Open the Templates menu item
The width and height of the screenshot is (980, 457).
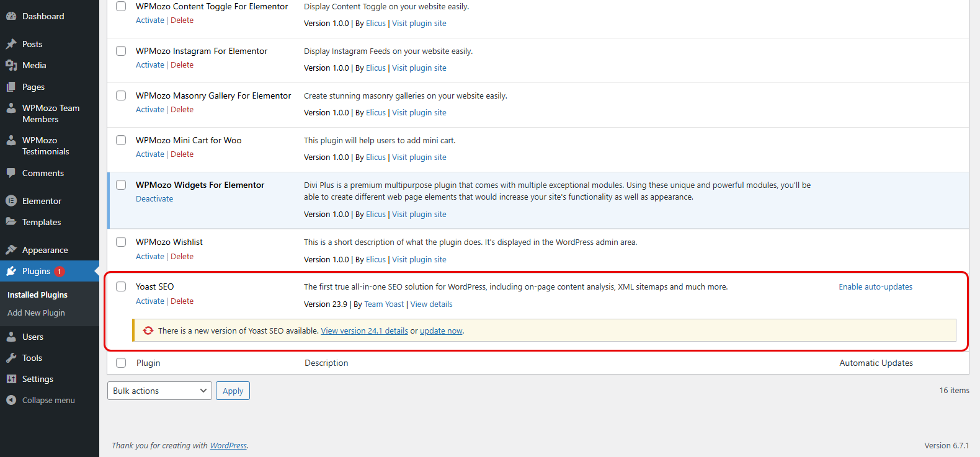pyautogui.click(x=42, y=222)
